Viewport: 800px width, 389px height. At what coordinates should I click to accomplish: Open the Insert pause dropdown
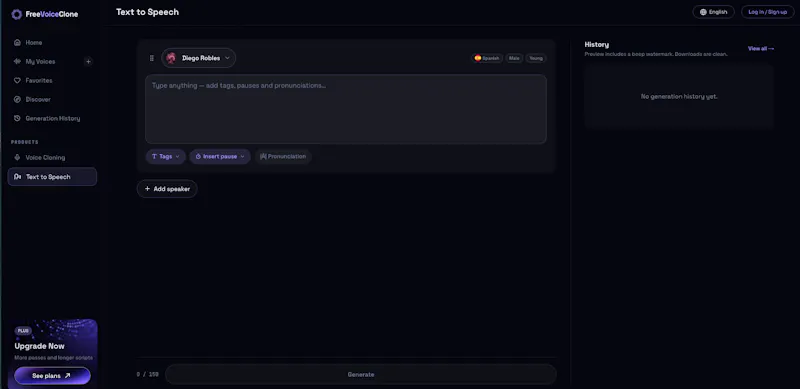tap(220, 157)
